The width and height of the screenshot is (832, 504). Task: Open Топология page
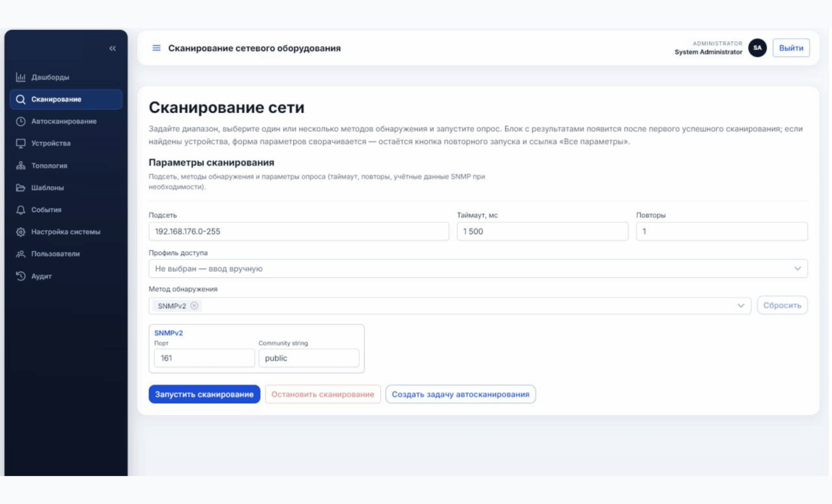(66, 165)
